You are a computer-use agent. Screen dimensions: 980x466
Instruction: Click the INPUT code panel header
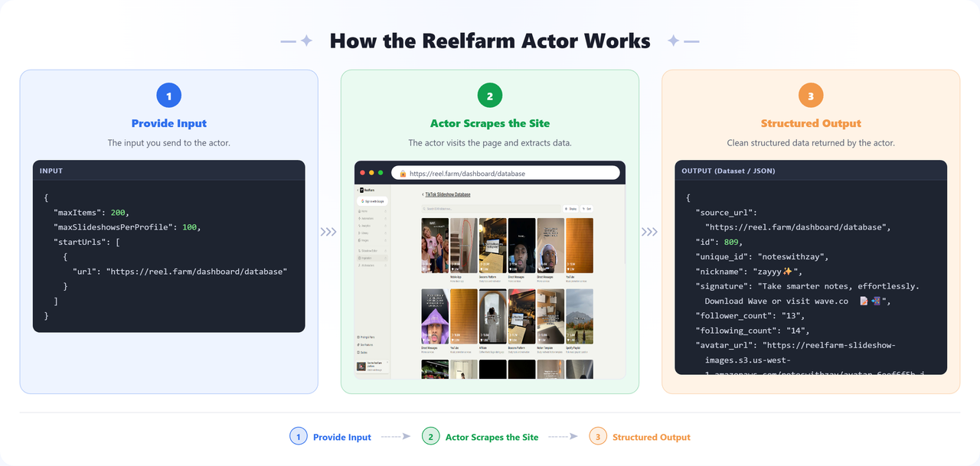[168, 171]
